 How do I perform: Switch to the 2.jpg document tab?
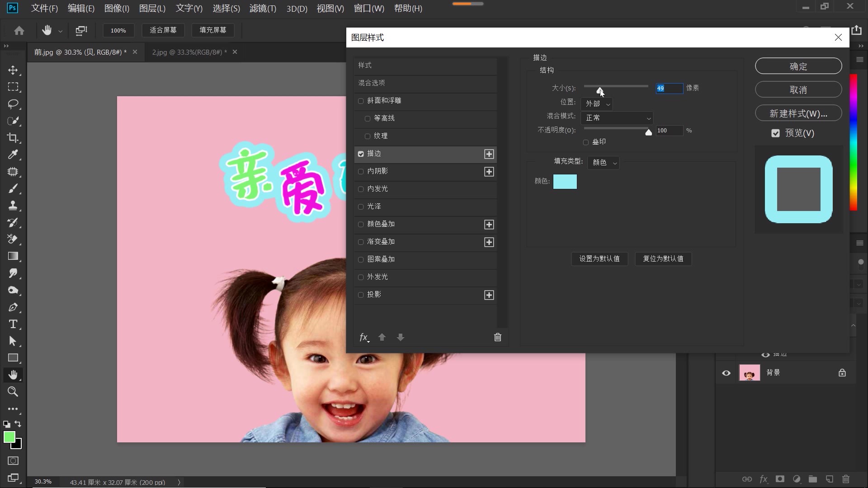189,52
